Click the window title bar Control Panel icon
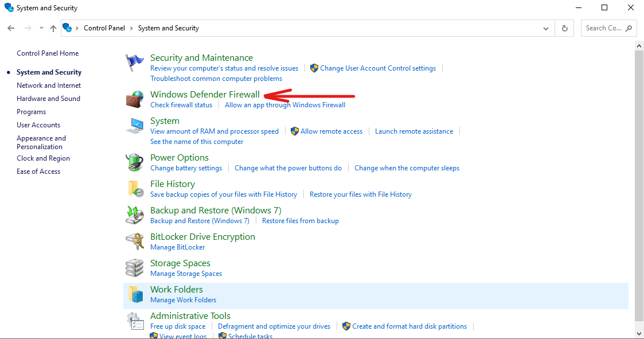Viewport: 644px width, 339px height. pyautogui.click(x=9, y=8)
